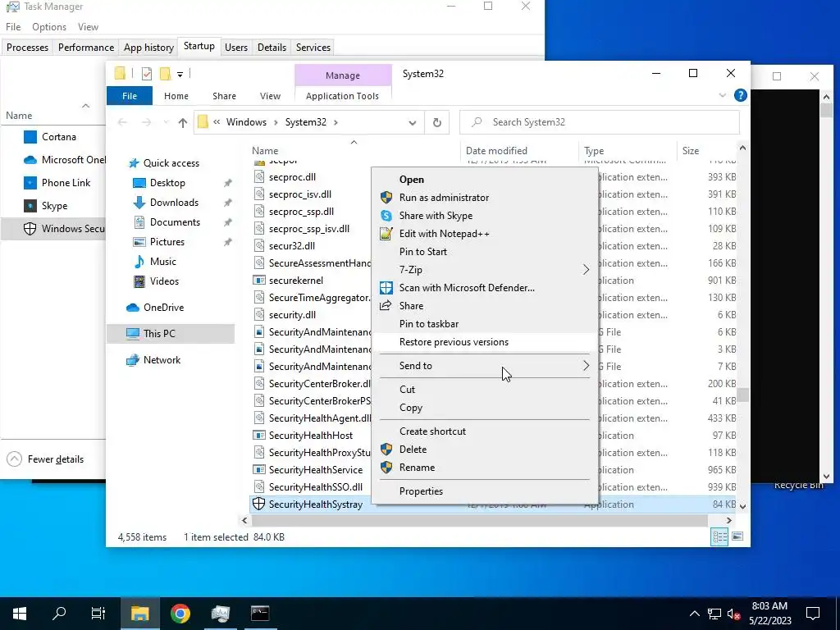840x630 pixels.
Task: Select This PC in navigation pane
Action: 171,334
